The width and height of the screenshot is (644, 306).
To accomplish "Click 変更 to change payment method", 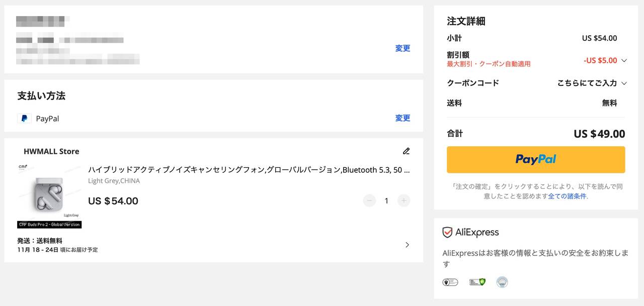I will tap(403, 118).
